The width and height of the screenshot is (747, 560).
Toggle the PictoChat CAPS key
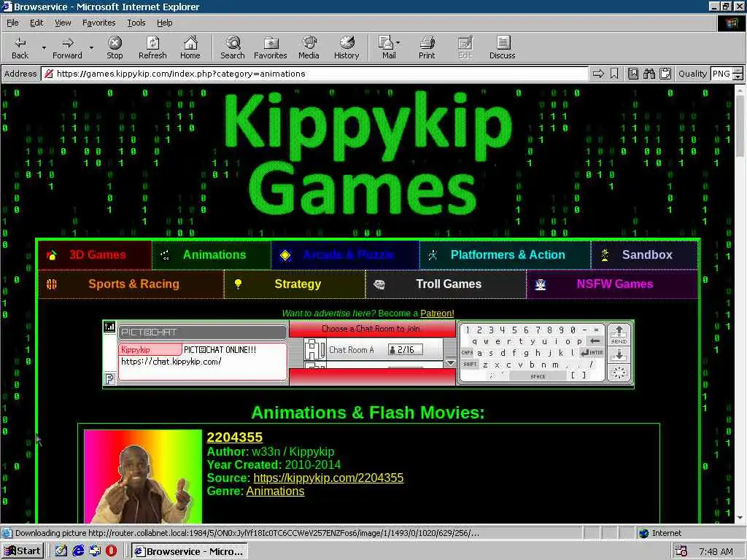click(467, 352)
